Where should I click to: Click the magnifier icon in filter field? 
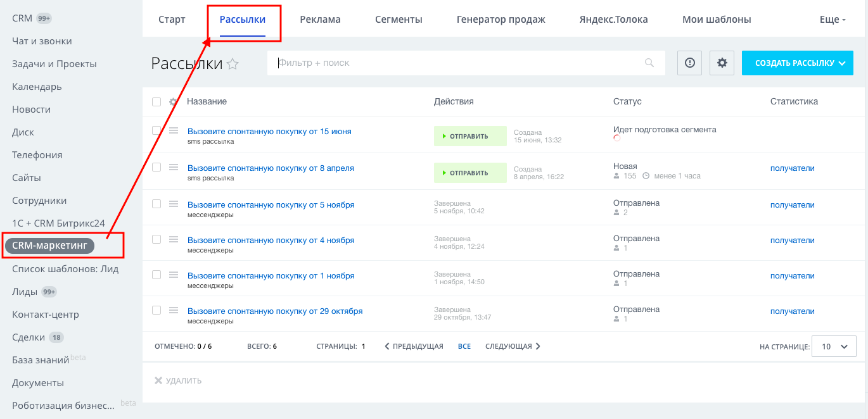tap(649, 63)
